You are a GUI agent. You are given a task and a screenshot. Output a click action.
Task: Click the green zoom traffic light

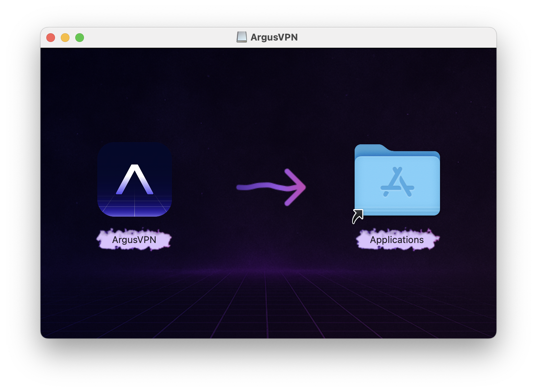click(80, 37)
